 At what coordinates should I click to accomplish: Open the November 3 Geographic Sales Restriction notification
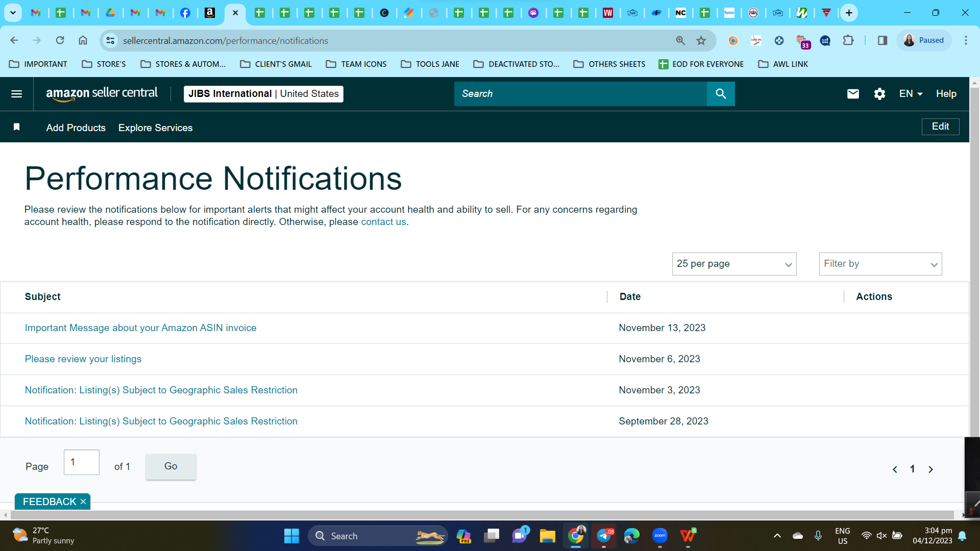click(161, 390)
